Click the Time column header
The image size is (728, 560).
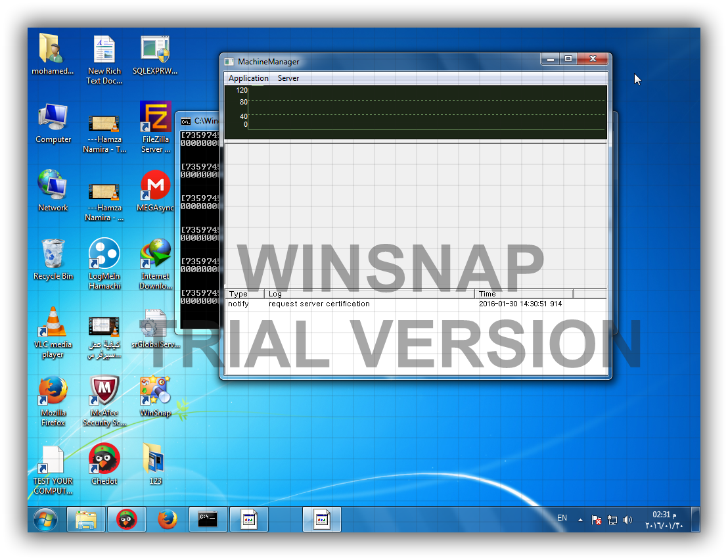point(524,294)
